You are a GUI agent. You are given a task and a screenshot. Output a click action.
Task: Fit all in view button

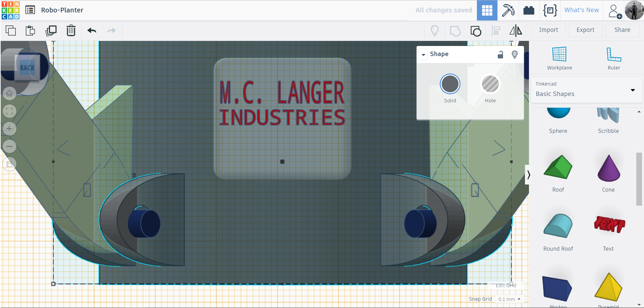pos(9,111)
